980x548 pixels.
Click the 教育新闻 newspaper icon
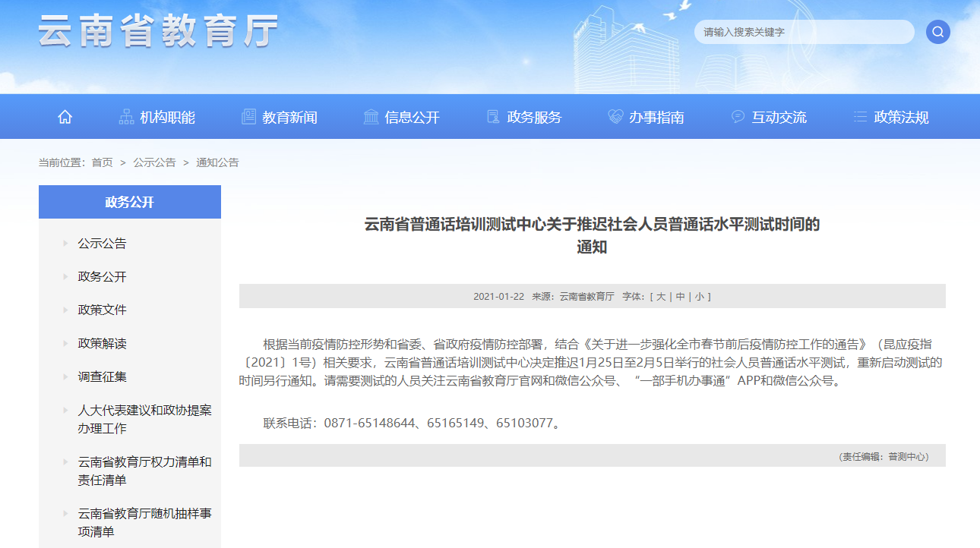248,117
